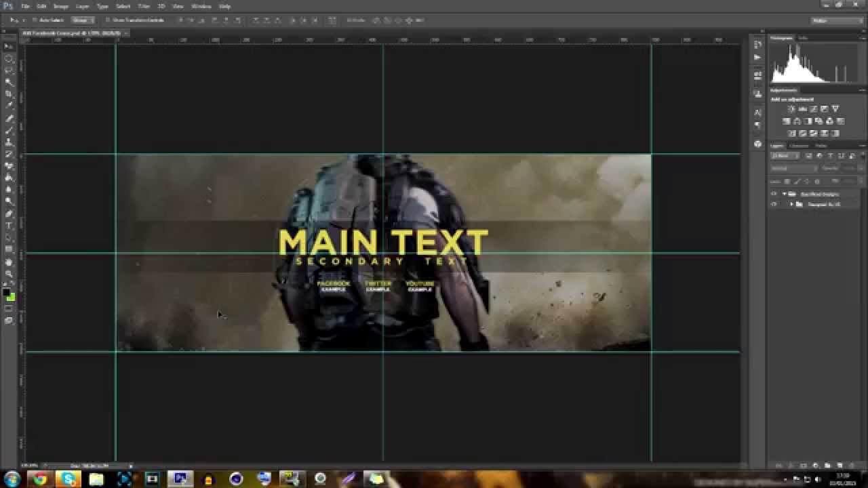Open the collapsed Character panel icon
Screen dimensions: 868x488
pos(757,113)
